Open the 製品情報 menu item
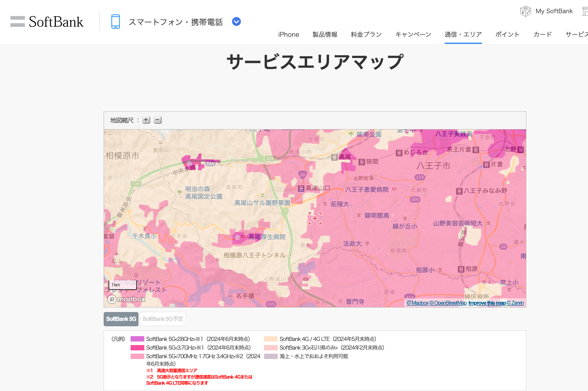This screenshot has width=588, height=391. [x=325, y=35]
